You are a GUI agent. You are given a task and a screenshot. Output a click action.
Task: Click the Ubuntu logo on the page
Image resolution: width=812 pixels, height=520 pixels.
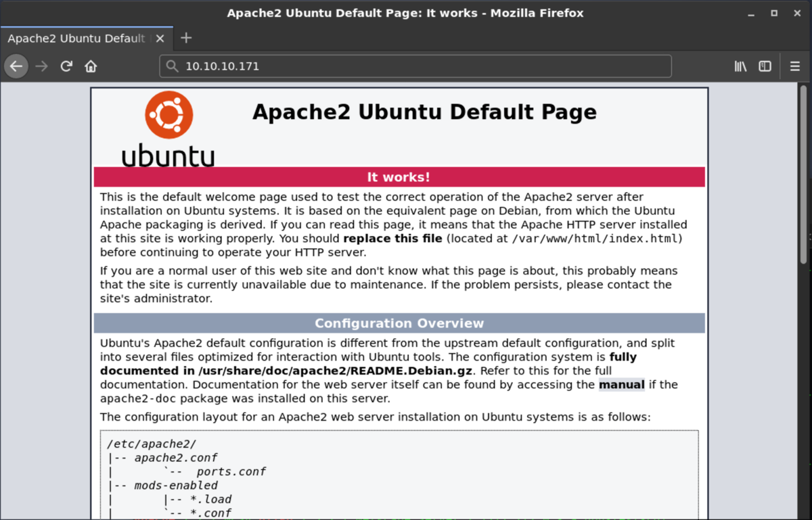[x=168, y=115]
